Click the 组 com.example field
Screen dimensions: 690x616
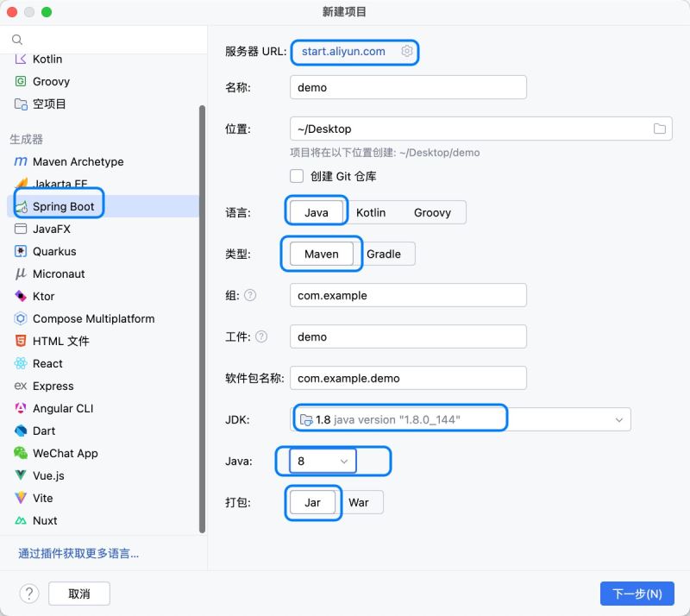[408, 295]
